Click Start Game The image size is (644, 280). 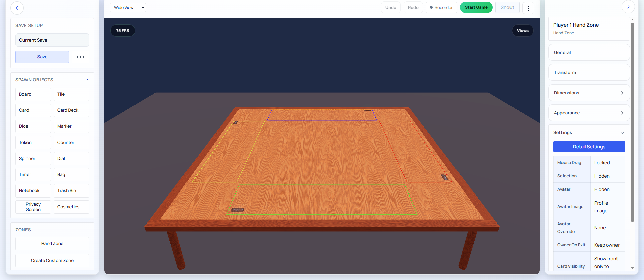point(476,7)
